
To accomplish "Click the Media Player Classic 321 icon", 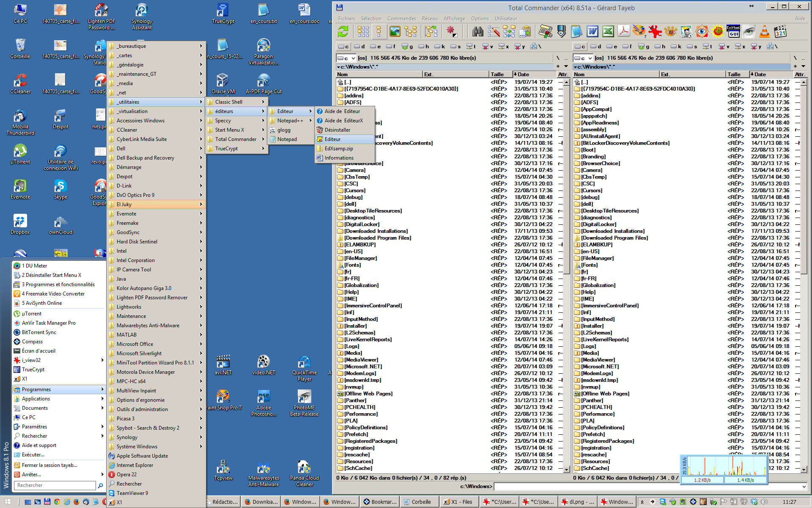I will pos(780,31).
